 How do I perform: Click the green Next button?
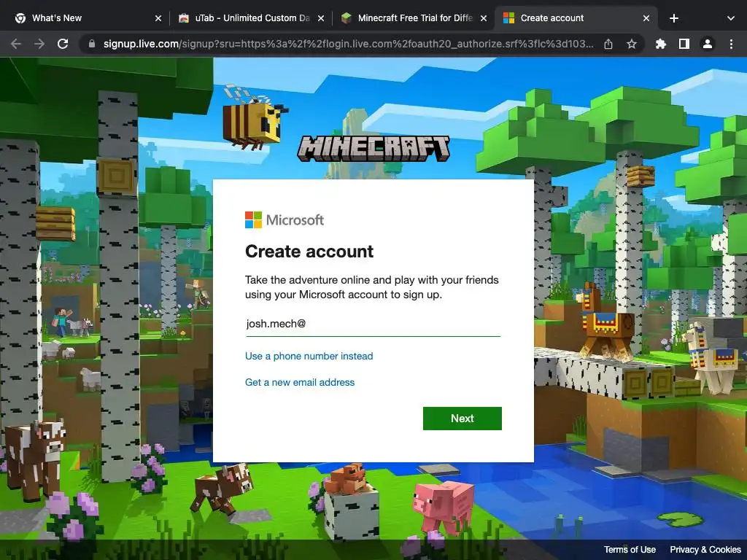coord(462,418)
